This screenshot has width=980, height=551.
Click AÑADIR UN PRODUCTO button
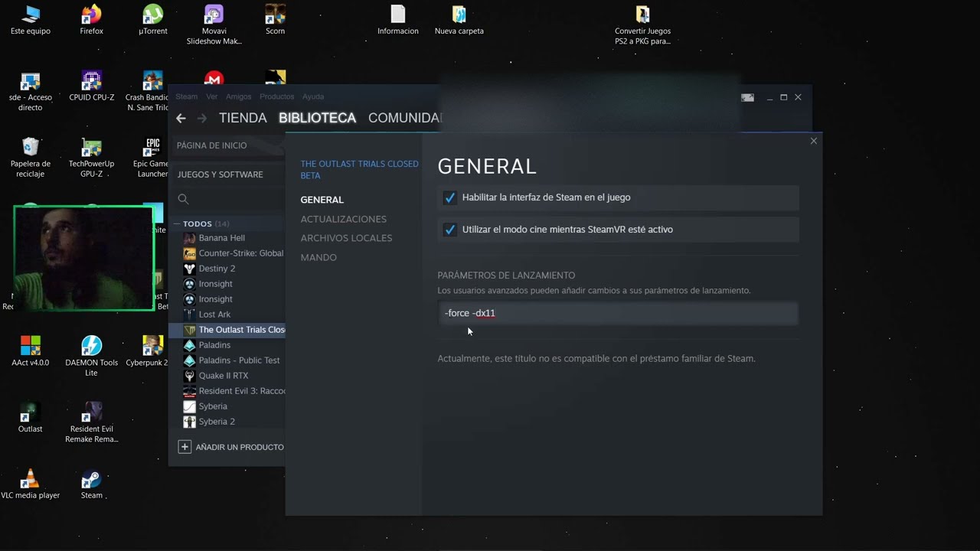pos(231,447)
